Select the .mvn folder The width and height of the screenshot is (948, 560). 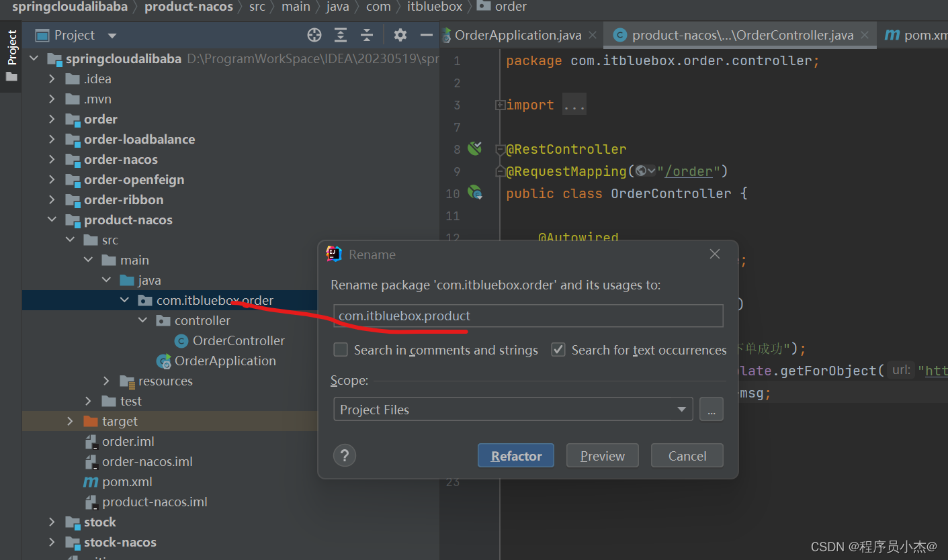[97, 99]
